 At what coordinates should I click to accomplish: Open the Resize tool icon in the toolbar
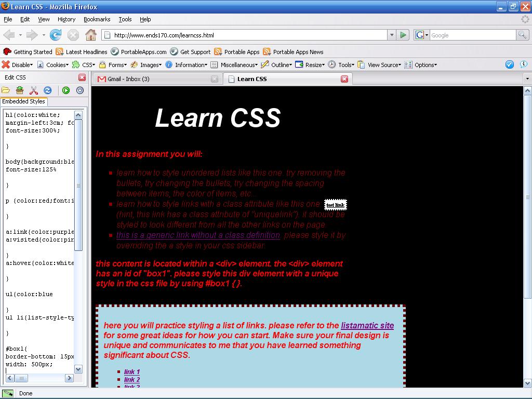312,64
